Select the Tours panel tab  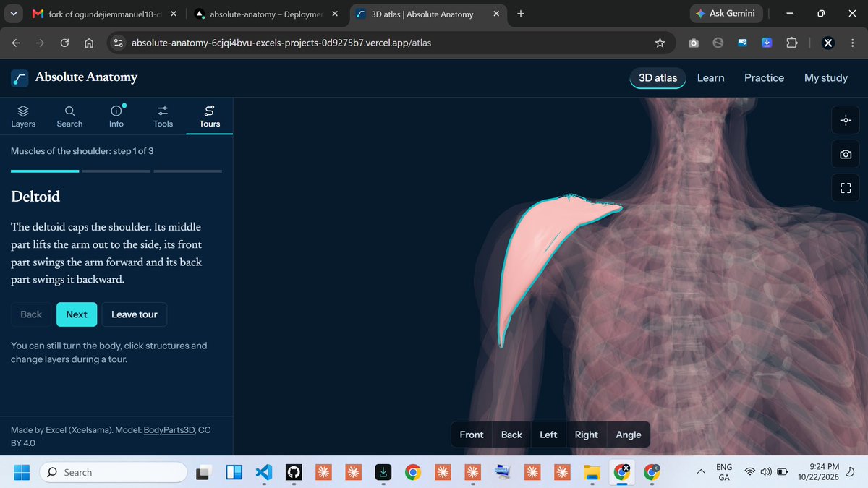210,116
